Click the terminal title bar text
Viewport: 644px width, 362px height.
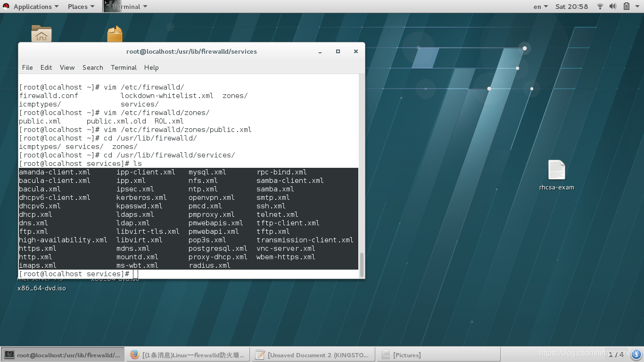point(191,51)
